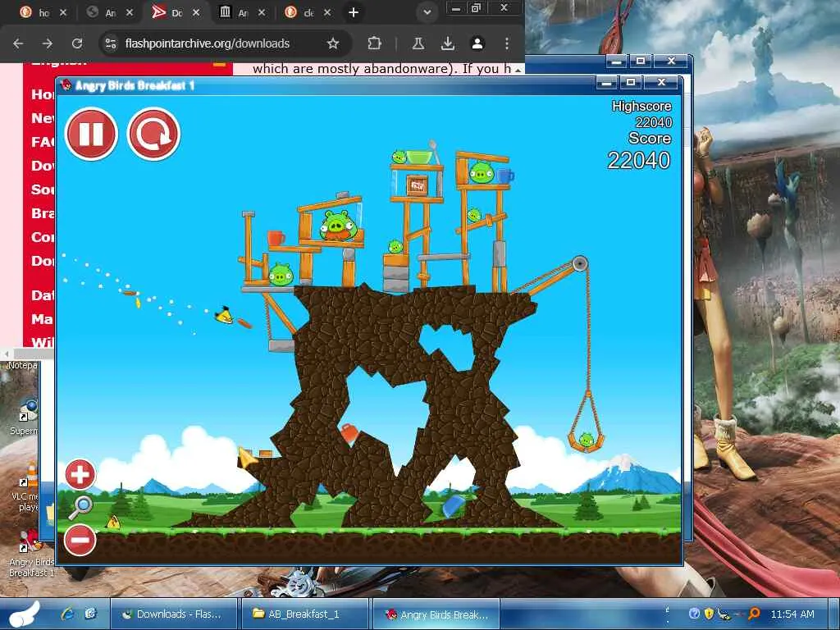Zoom in with the red plus button

80,474
